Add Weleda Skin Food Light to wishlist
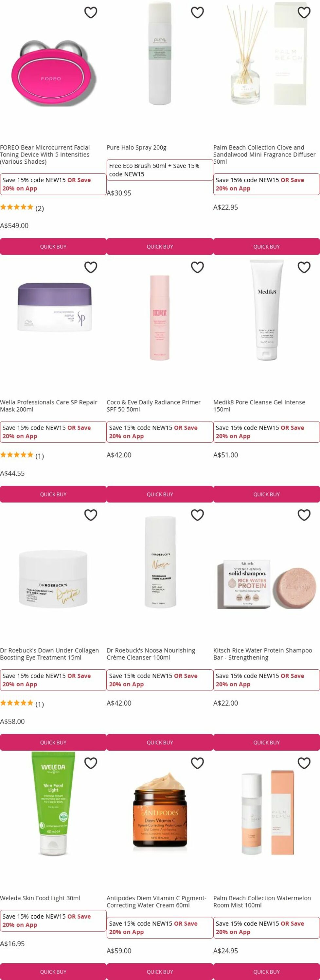The height and width of the screenshot is (980, 320). (91, 763)
